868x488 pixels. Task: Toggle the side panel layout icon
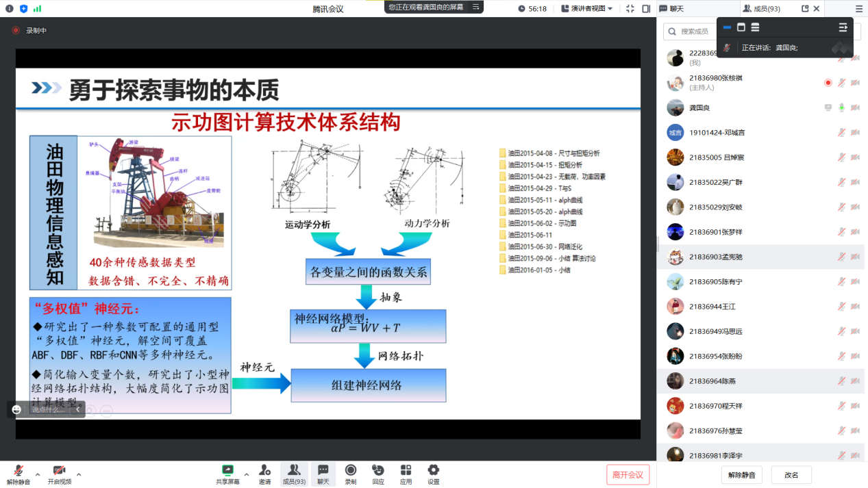pyautogui.click(x=646, y=9)
